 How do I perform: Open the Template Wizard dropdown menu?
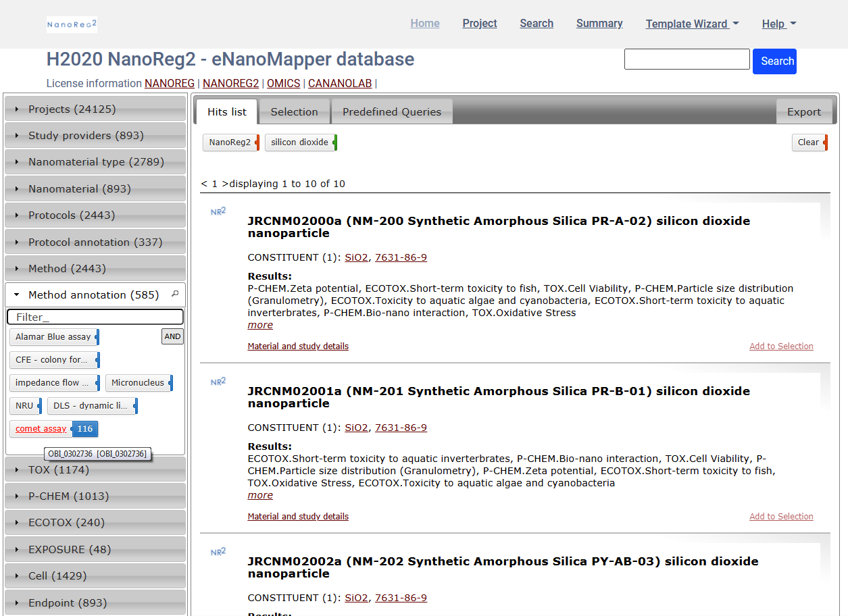[x=692, y=24]
